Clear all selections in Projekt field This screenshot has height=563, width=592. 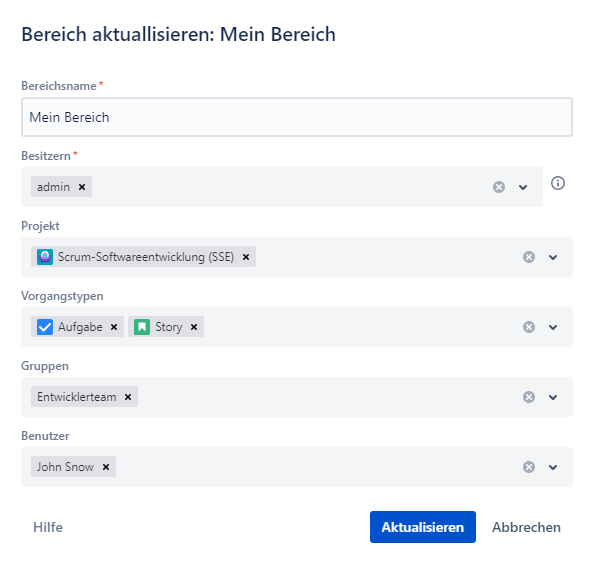coord(529,257)
